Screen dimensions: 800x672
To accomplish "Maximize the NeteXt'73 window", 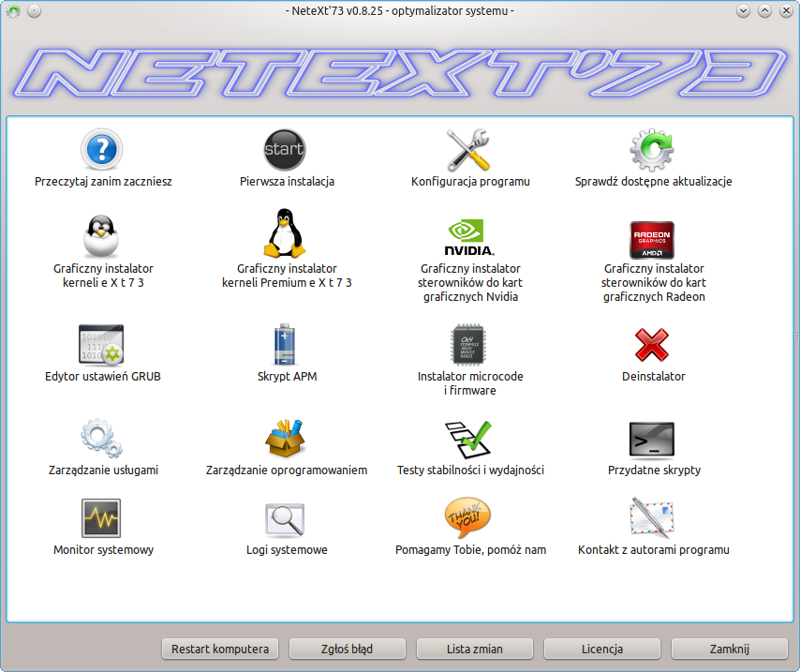I will 764,10.
